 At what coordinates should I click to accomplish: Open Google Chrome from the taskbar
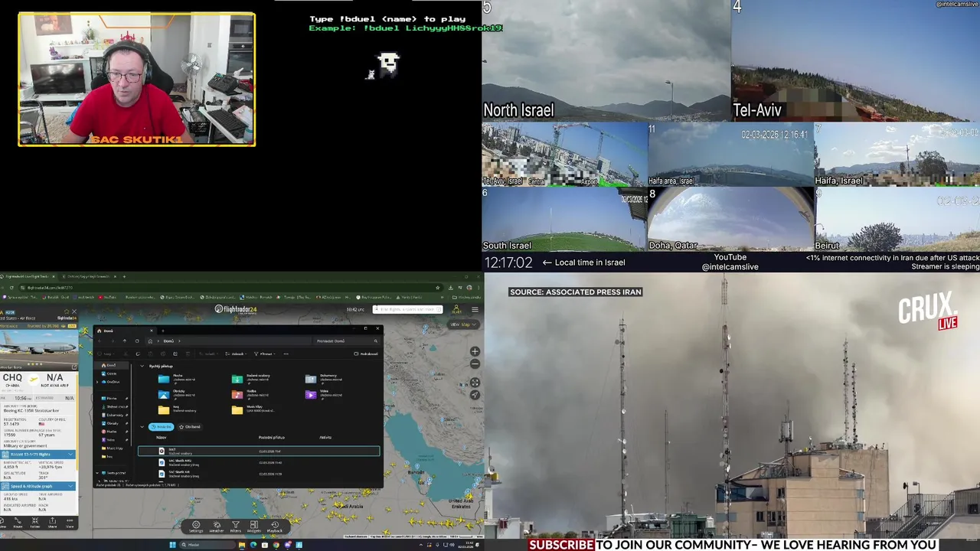(276, 545)
